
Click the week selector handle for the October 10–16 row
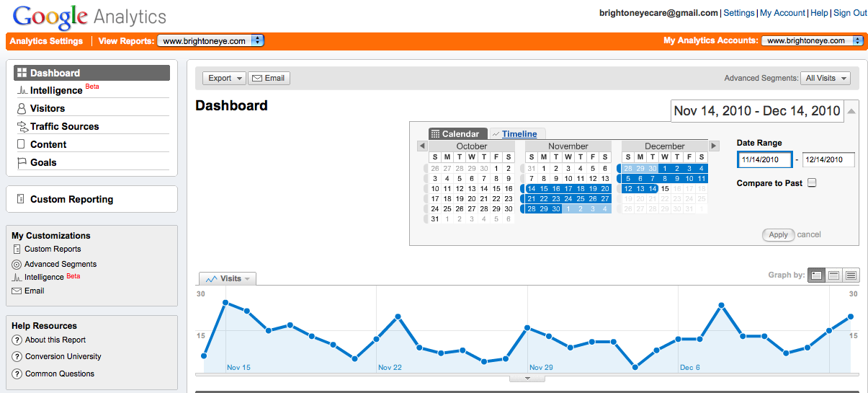tap(426, 189)
